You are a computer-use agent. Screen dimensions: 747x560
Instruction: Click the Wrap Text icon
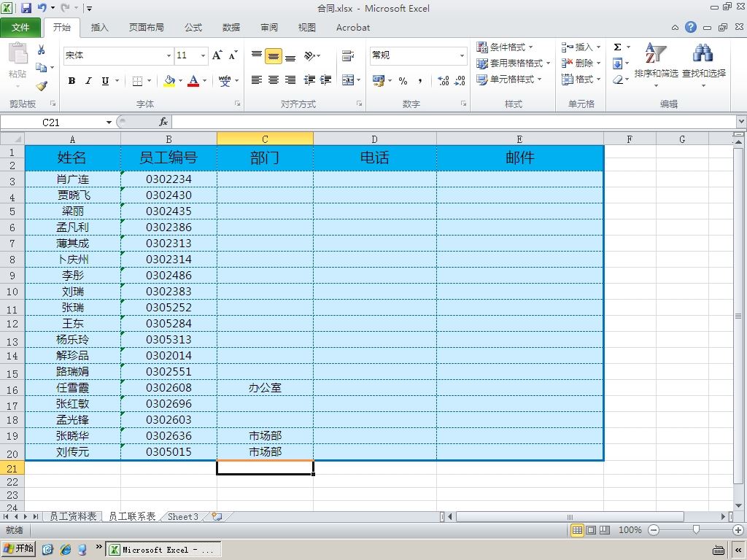pos(348,55)
